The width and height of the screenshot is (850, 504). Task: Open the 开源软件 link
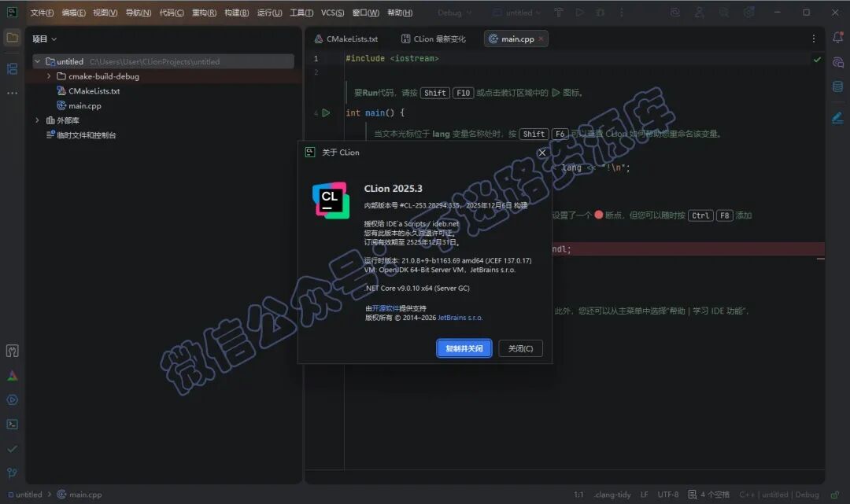coord(385,308)
